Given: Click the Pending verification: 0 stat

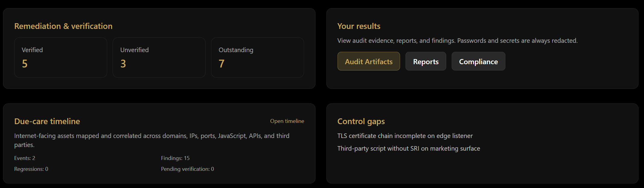Looking at the screenshot, I should pos(187,169).
